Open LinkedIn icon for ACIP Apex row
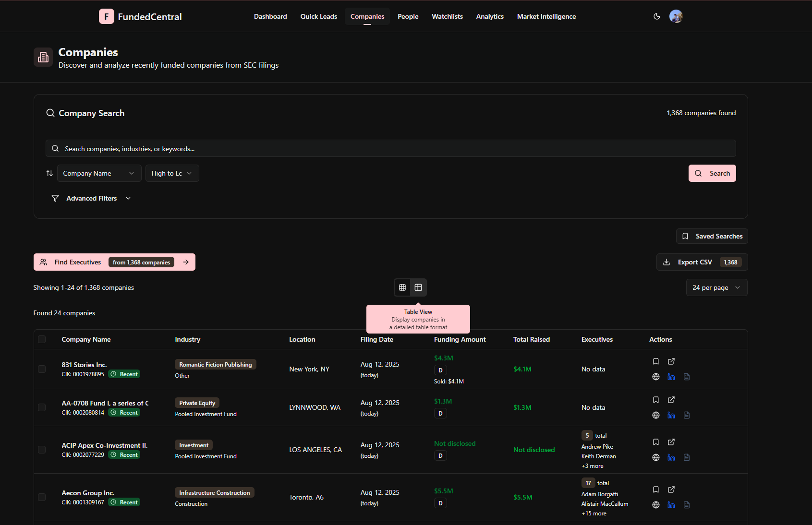Screen dimensions: 812x525 coord(671,457)
